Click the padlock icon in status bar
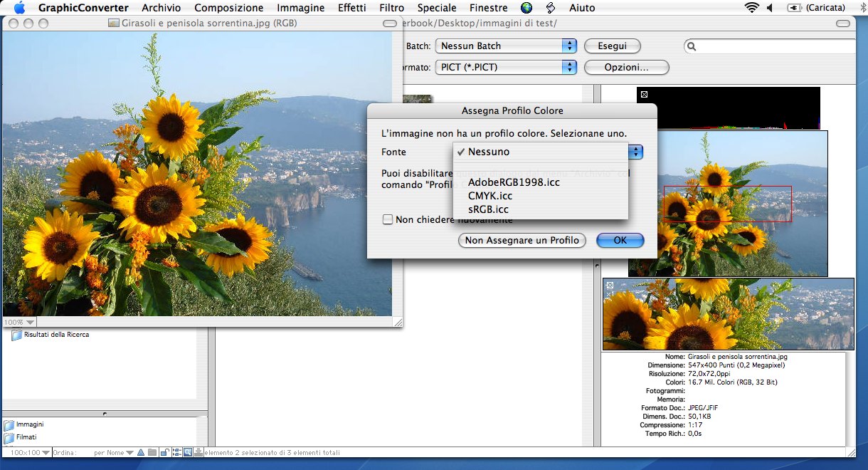Viewport: 868px width, 470px height. tap(164, 452)
